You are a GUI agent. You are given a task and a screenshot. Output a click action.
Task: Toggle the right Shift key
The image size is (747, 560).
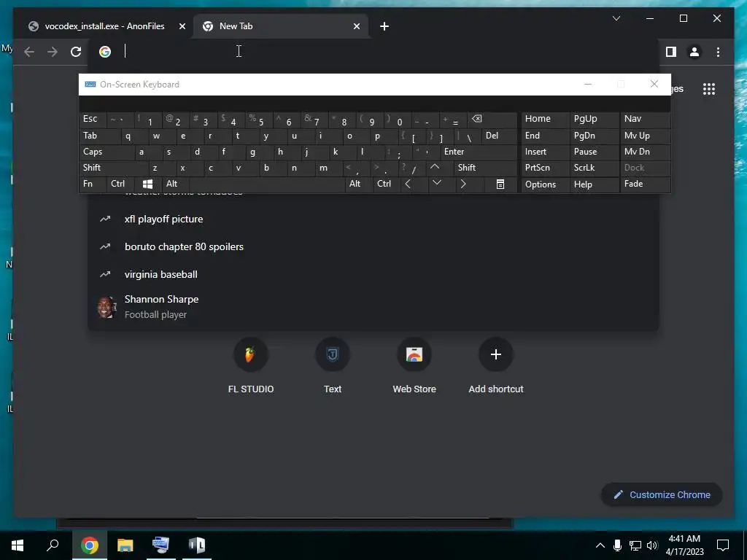point(484,168)
